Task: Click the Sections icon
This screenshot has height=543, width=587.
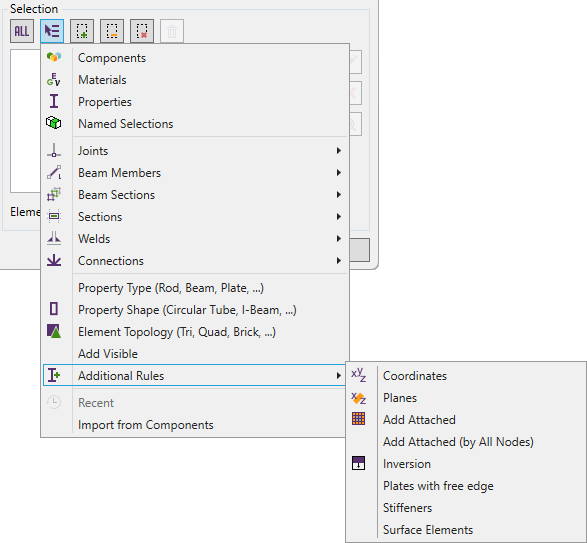Action: coord(54,216)
